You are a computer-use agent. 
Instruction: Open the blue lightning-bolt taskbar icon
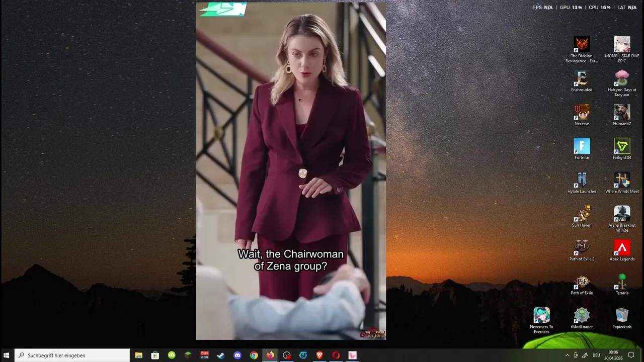[x=303, y=355]
